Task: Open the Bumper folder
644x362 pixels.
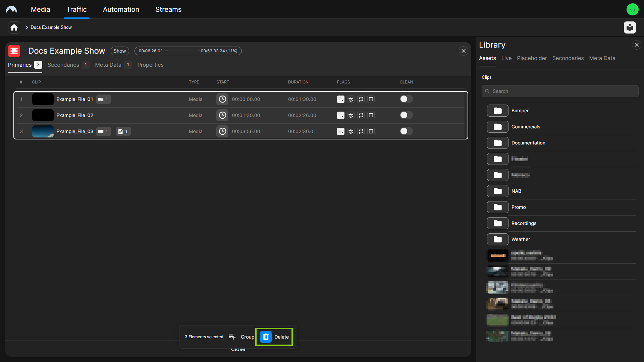Action: click(520, 111)
